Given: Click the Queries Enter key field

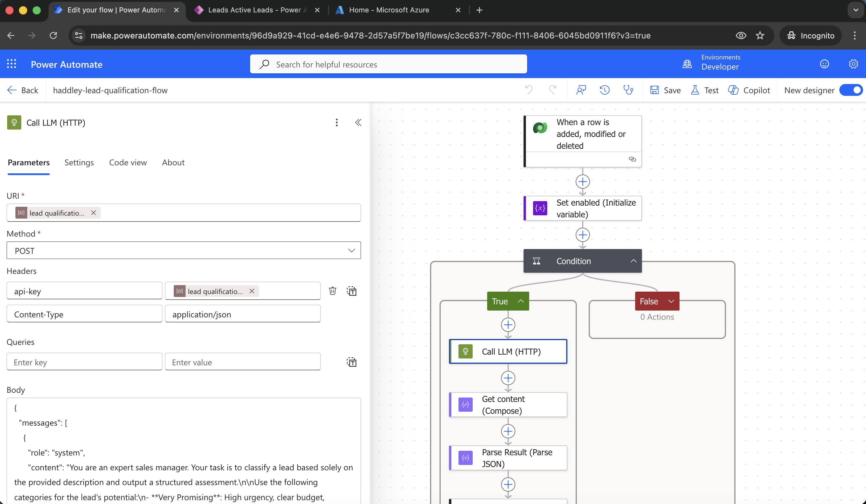Looking at the screenshot, I should pos(84,362).
